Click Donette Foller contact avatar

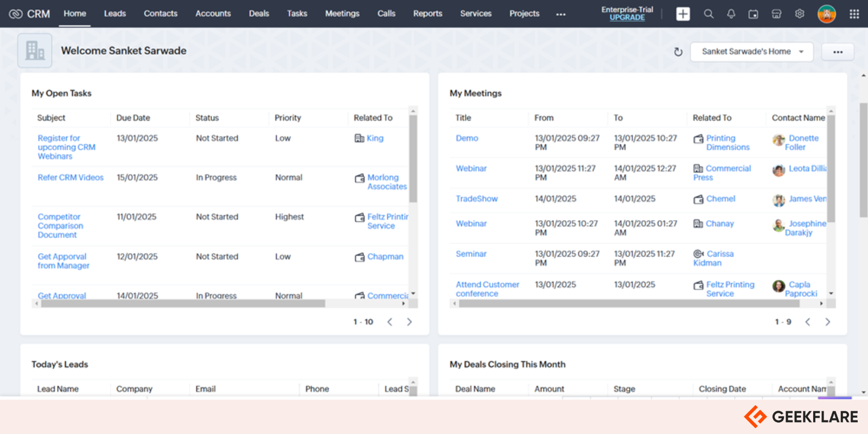[x=778, y=140]
